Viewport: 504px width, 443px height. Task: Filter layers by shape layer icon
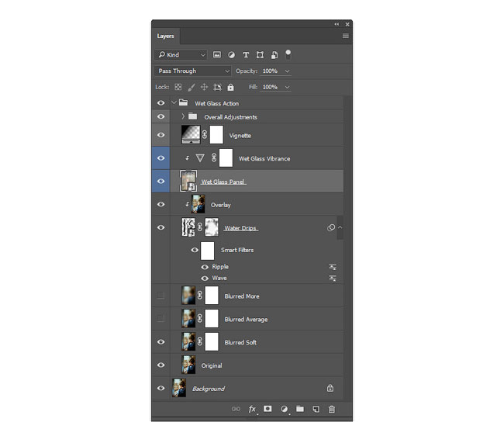pos(260,55)
